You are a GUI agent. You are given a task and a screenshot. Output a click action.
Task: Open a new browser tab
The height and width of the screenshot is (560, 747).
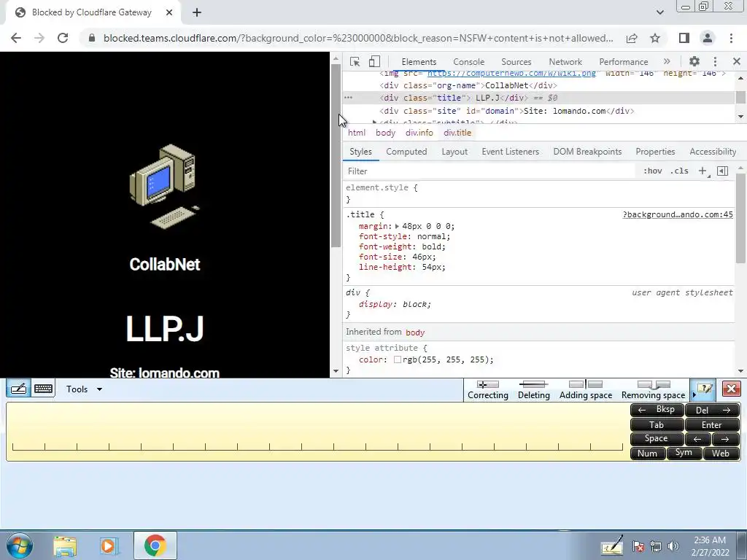click(197, 12)
